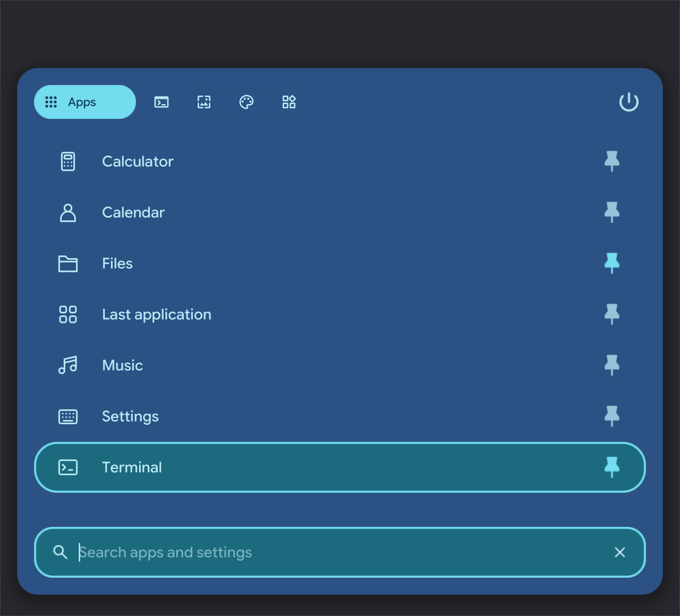The image size is (680, 616).
Task: Switch to the terminal command tab
Action: (x=161, y=102)
